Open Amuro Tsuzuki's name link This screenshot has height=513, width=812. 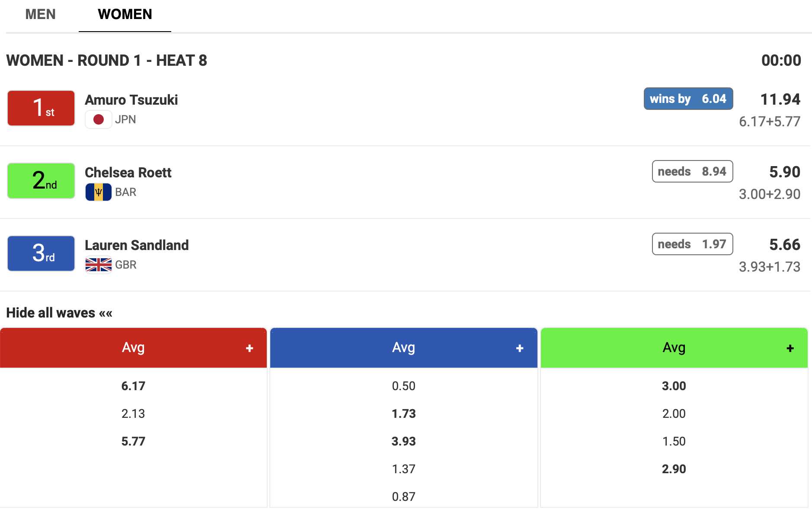coord(131,100)
